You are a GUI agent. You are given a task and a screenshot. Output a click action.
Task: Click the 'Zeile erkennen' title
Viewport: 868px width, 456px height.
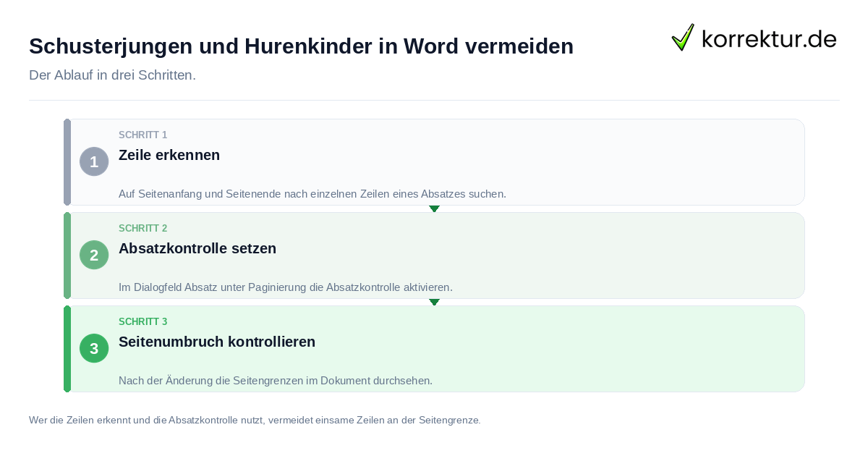(x=169, y=155)
